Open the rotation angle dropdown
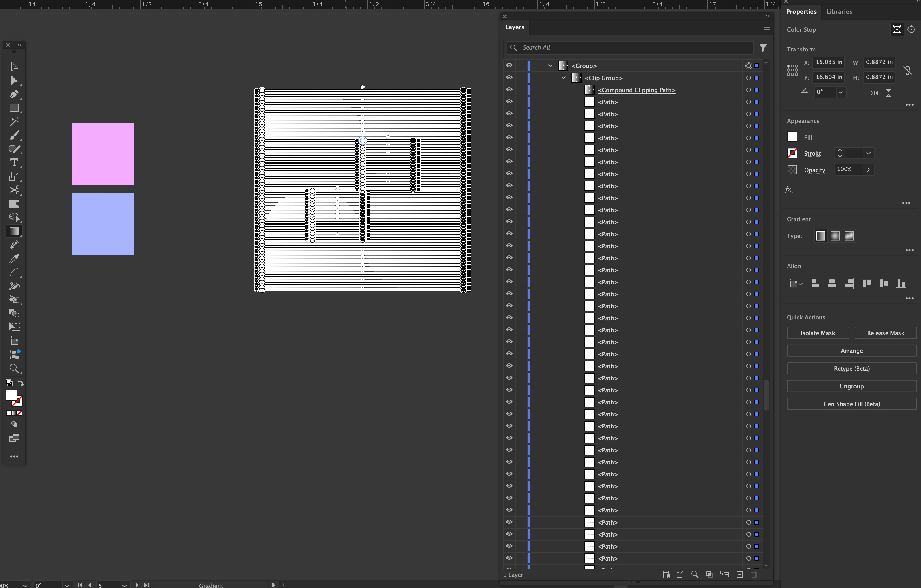The width and height of the screenshot is (921, 588). (x=841, y=92)
